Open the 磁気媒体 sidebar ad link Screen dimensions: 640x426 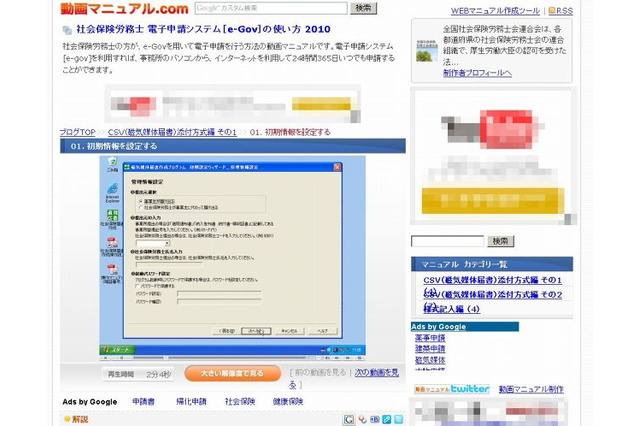coord(430,360)
